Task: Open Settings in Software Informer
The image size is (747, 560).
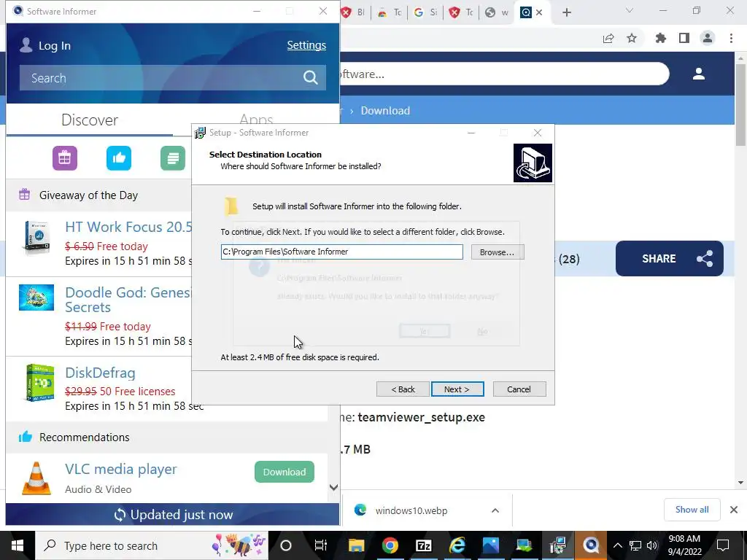Action: 306,45
